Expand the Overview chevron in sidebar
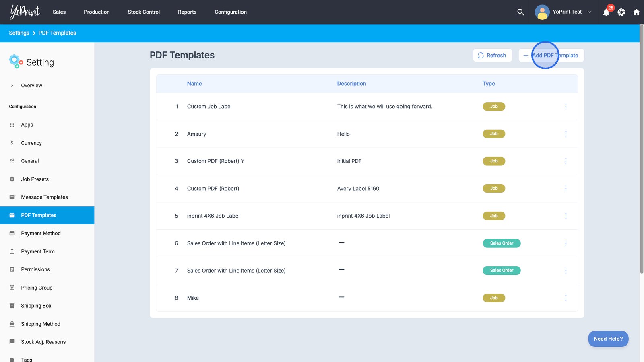The height and width of the screenshot is (362, 644). (x=12, y=85)
